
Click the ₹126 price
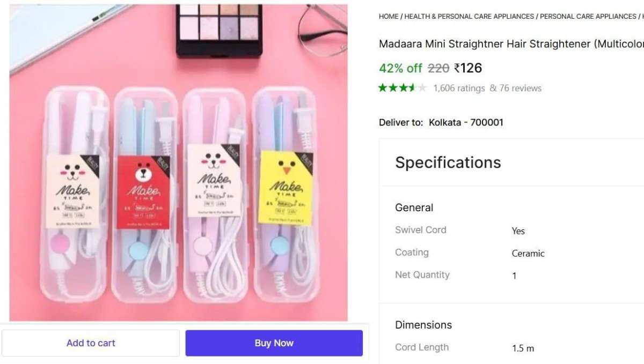[x=468, y=68]
